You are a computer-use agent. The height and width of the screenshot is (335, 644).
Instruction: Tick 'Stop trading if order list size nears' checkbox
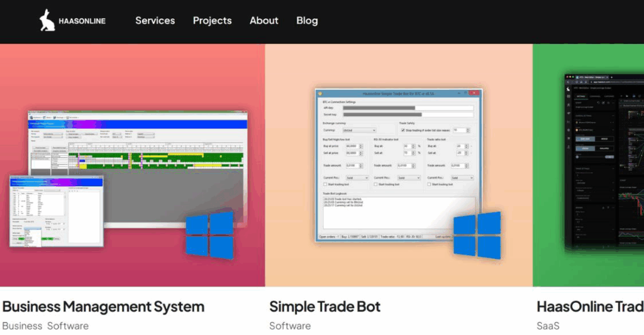click(x=402, y=130)
